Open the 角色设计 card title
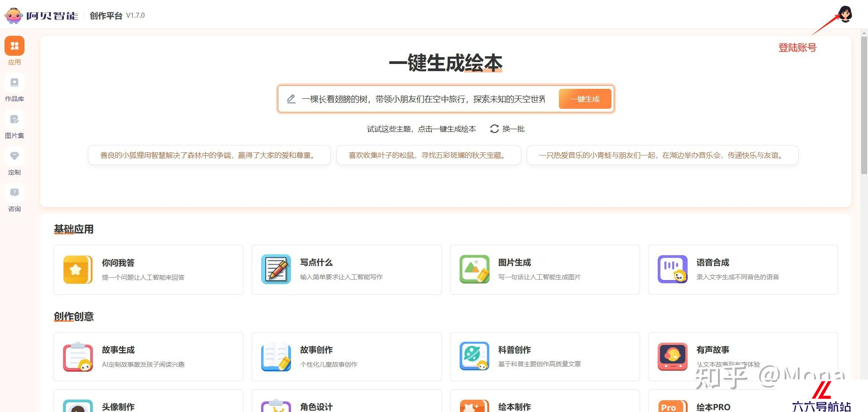The image size is (868, 412). pos(316,407)
